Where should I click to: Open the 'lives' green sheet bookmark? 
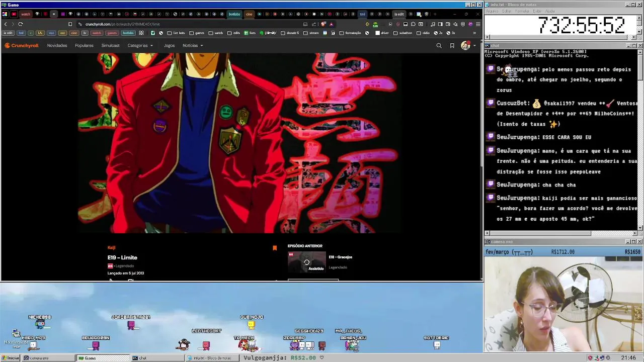(x=250, y=33)
